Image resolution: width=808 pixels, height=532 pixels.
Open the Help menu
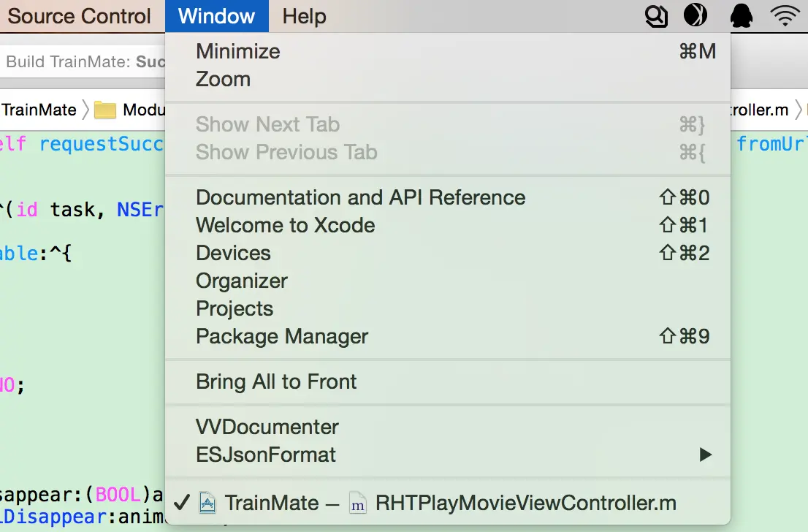coord(304,16)
